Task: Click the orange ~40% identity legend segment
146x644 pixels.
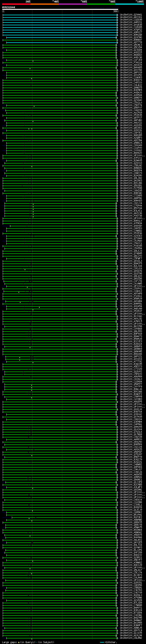Action: coord(45,4)
